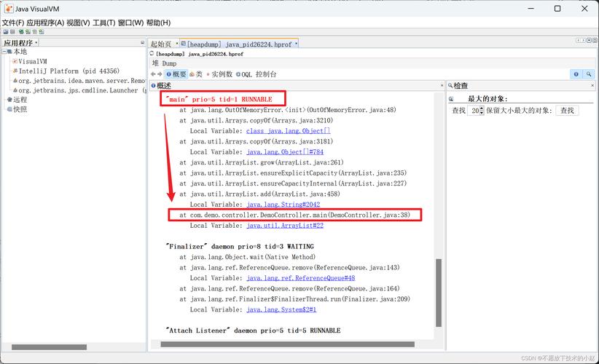Click the "Attach Listener" daemon thread line
This screenshot has width=599, height=364.
click(x=254, y=331)
